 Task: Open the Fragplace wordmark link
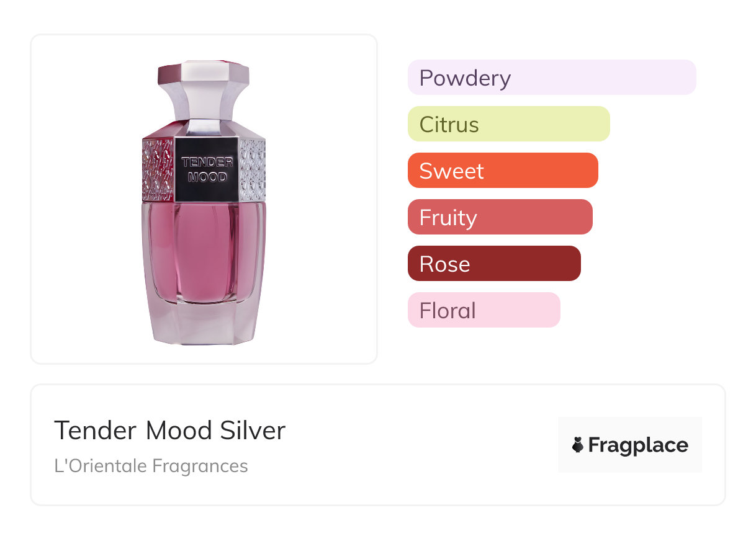click(638, 445)
